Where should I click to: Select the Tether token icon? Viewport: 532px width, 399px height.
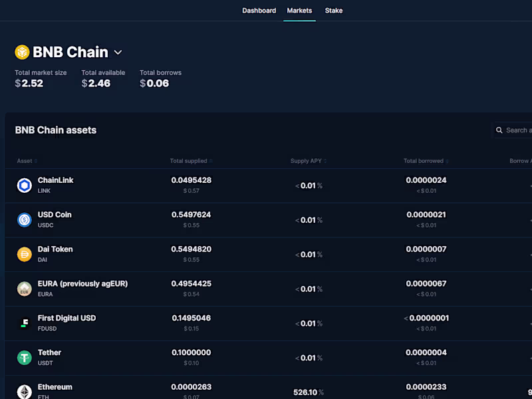pyautogui.click(x=25, y=358)
